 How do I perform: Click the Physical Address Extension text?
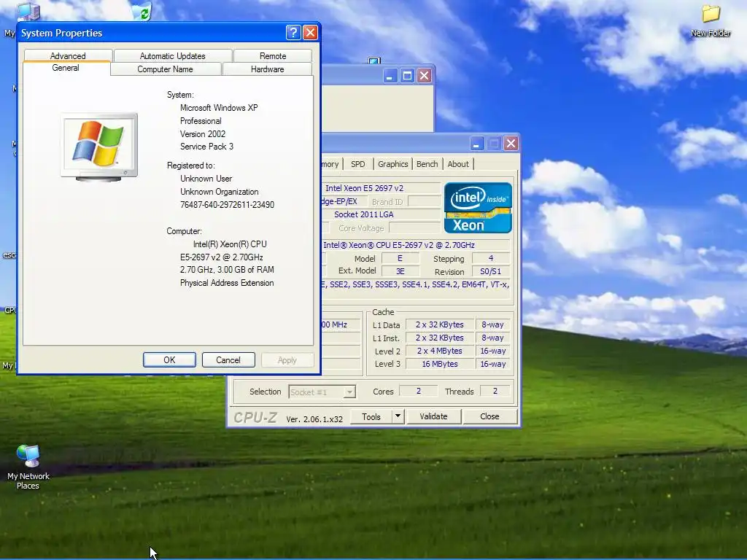tap(227, 283)
